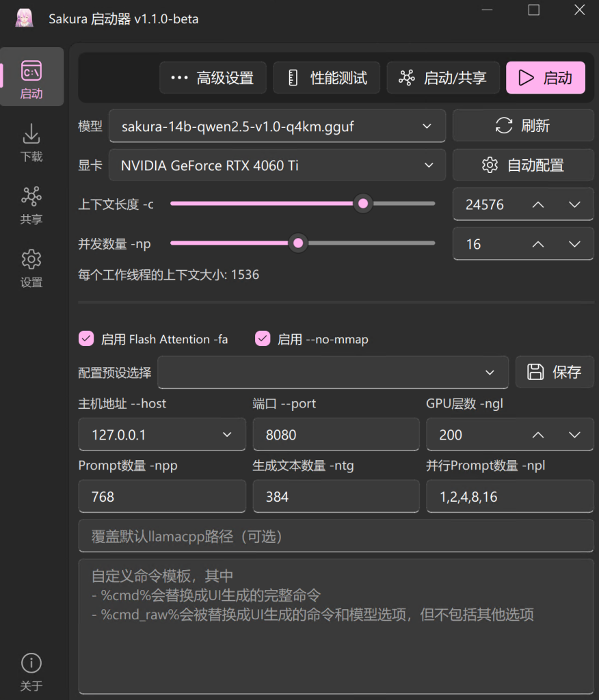Open the 高级设置 advanced settings menu
The width and height of the screenshot is (599, 700).
[213, 78]
